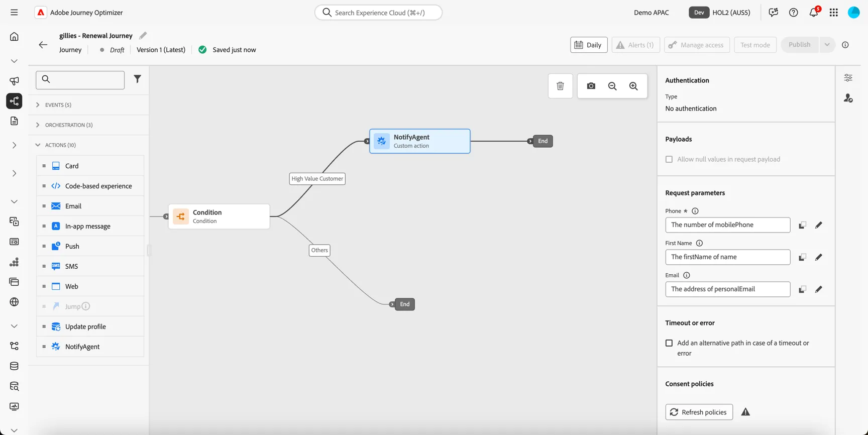Take a canvas screenshot with camera icon
The image size is (868, 435).
(591, 86)
